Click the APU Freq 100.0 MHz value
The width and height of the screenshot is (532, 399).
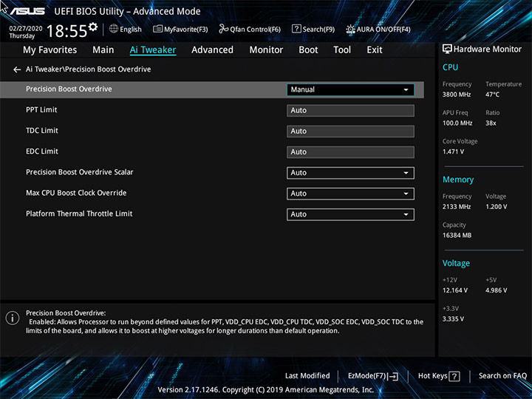coord(457,123)
